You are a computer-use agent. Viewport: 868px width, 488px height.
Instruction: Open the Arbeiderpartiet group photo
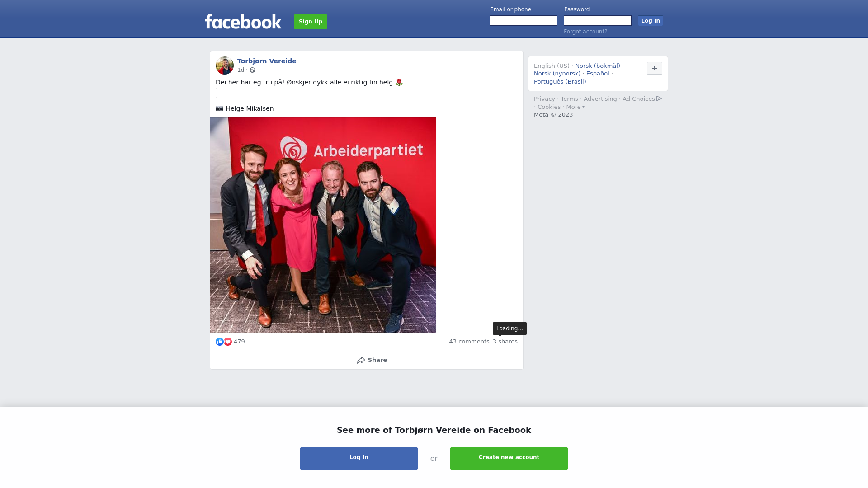(323, 225)
